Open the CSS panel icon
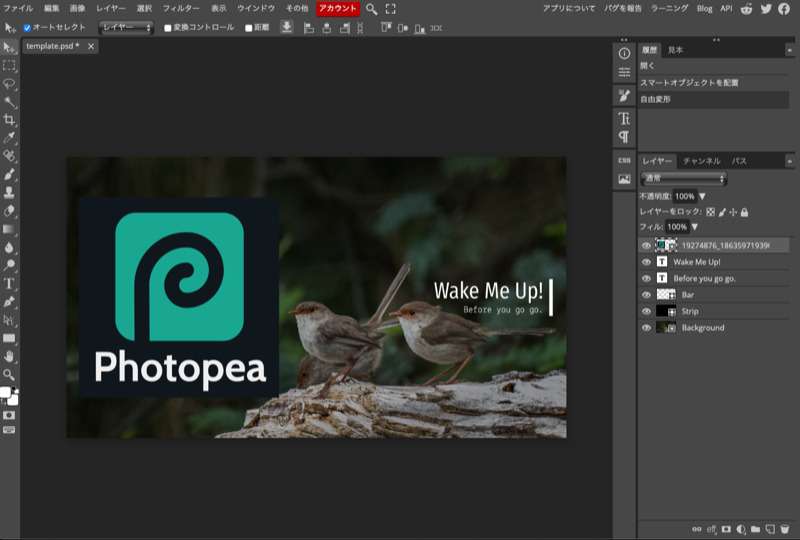The height and width of the screenshot is (540, 800). pos(624,160)
